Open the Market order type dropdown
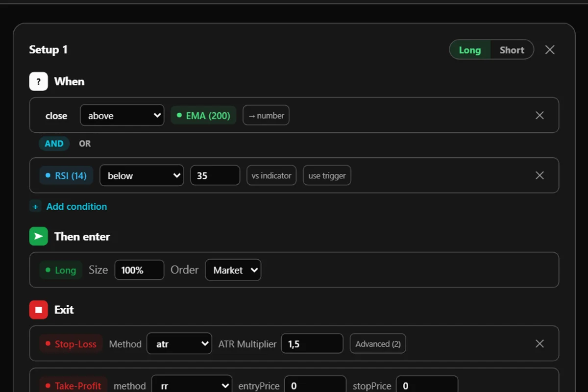The image size is (588, 392). (233, 270)
